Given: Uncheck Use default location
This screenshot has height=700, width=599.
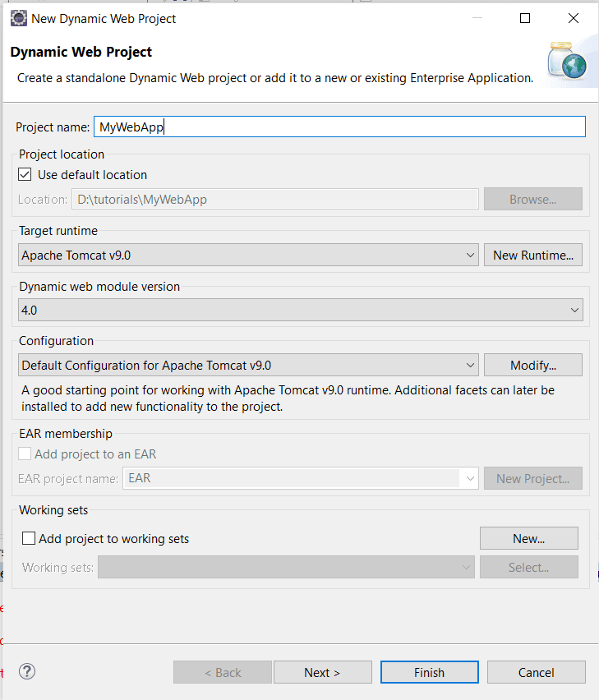Looking at the screenshot, I should click(x=23, y=174).
